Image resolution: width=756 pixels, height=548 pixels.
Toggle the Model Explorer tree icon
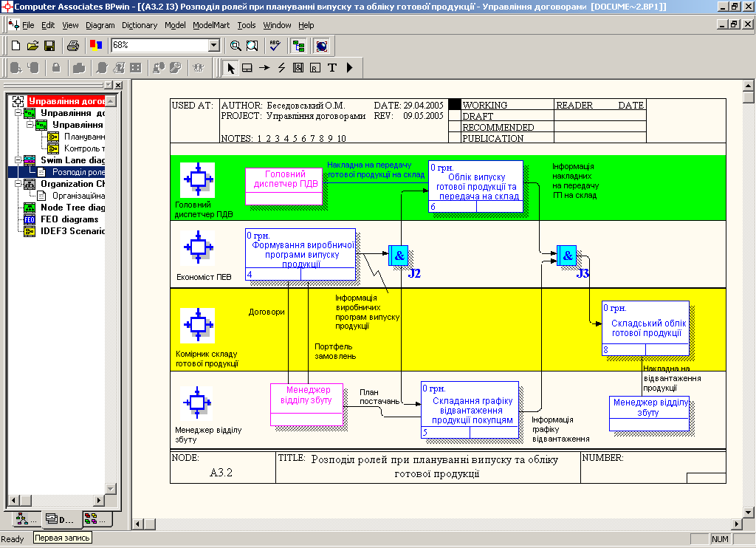click(298, 46)
